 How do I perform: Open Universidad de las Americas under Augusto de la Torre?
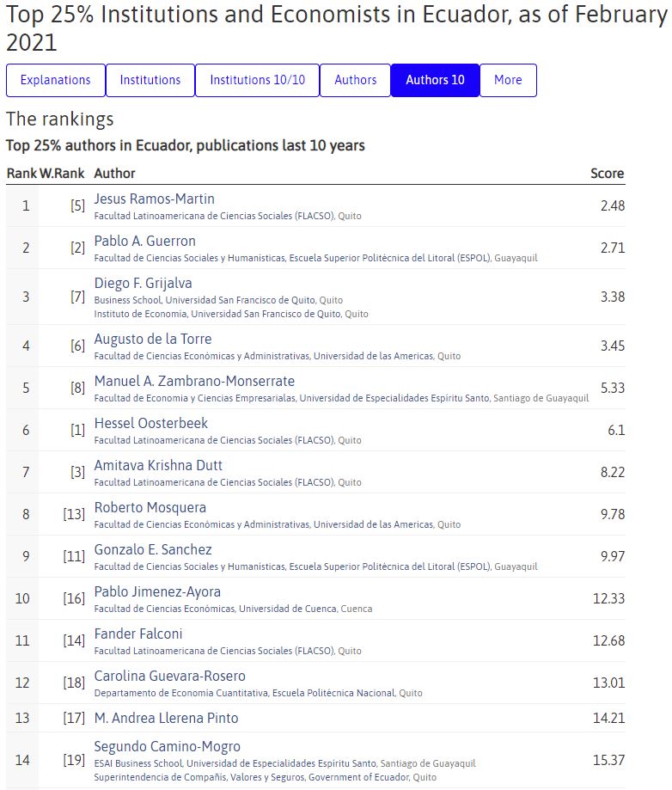(x=264, y=356)
